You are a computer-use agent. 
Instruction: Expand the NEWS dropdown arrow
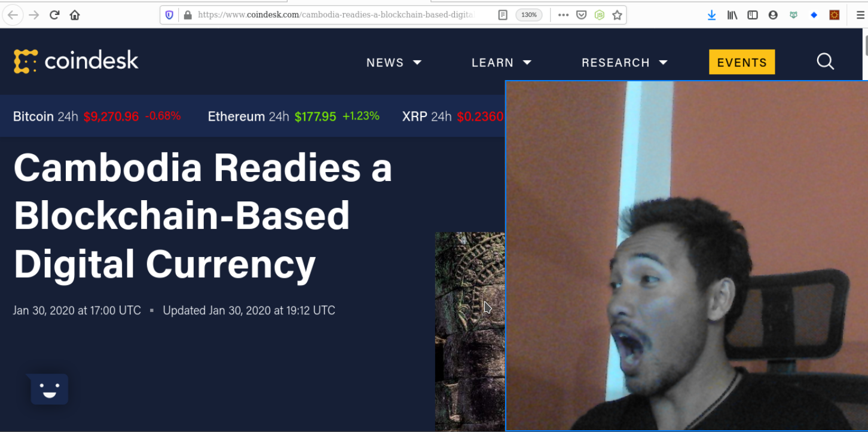(417, 62)
